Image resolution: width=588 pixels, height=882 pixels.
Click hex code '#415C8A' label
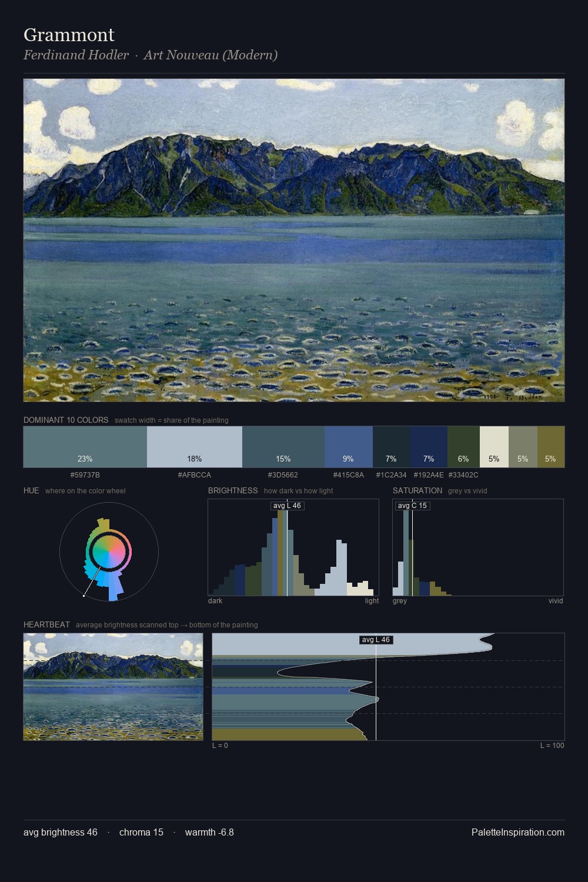tap(349, 475)
